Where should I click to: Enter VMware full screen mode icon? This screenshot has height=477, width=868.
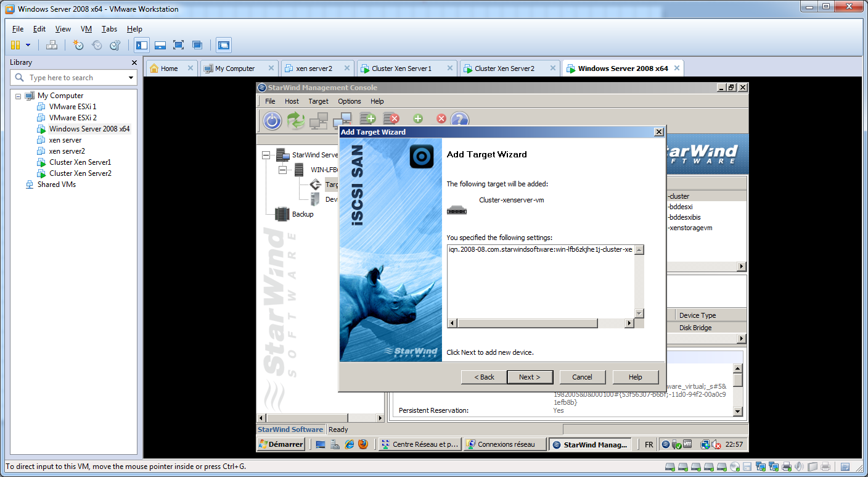coord(178,45)
